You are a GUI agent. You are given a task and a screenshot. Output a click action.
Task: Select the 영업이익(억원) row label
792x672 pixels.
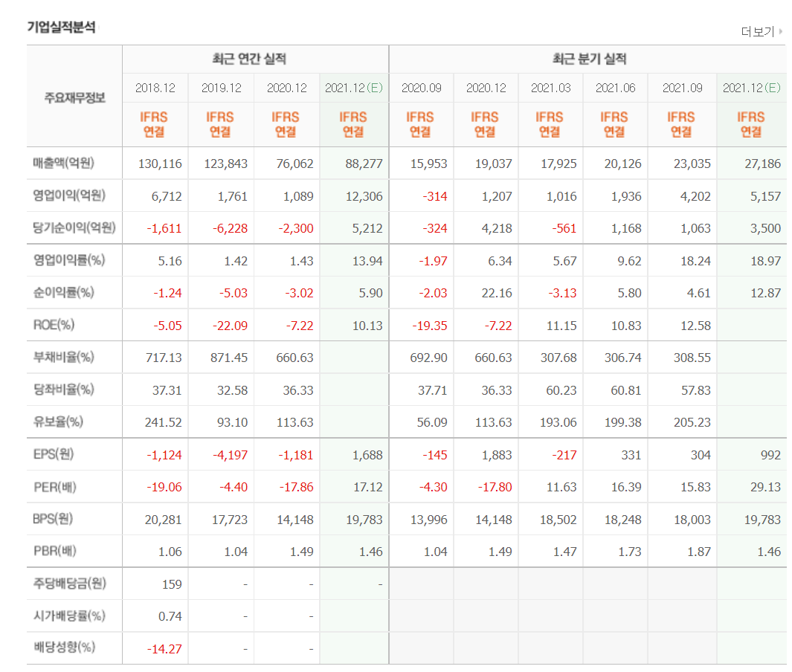pos(69,196)
